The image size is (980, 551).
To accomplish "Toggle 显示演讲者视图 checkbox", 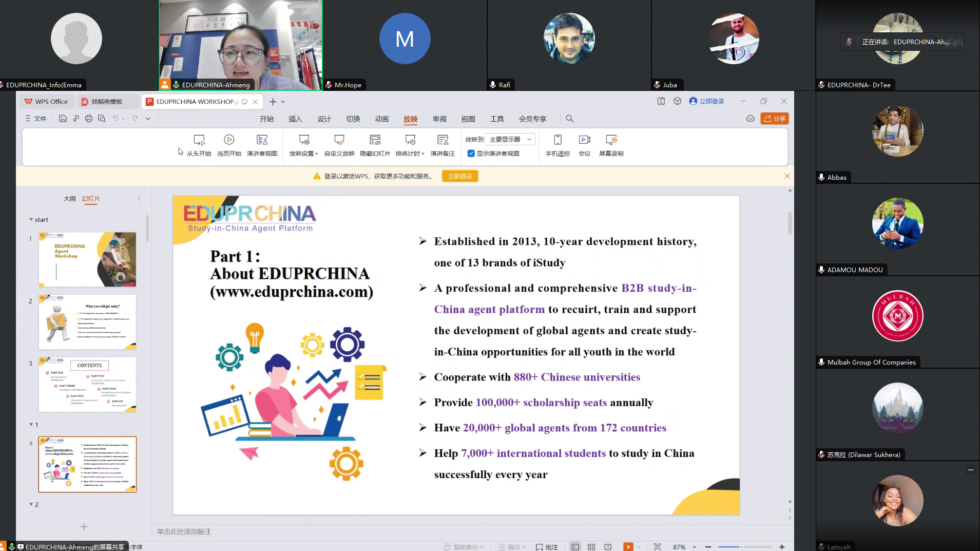I will [471, 154].
